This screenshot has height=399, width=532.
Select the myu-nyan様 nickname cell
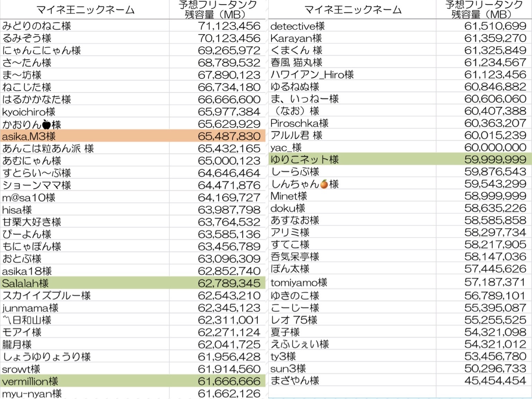pos(32,393)
